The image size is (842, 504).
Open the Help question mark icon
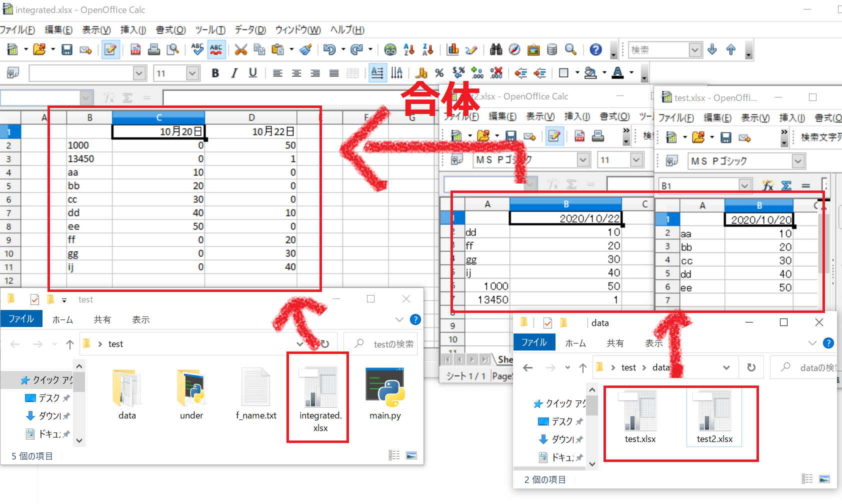(x=595, y=49)
